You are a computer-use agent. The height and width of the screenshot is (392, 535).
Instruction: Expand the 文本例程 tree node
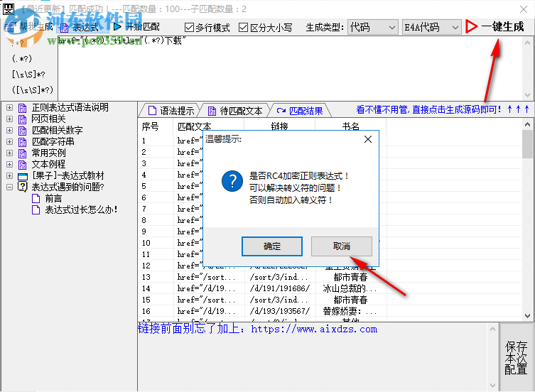tap(9, 165)
